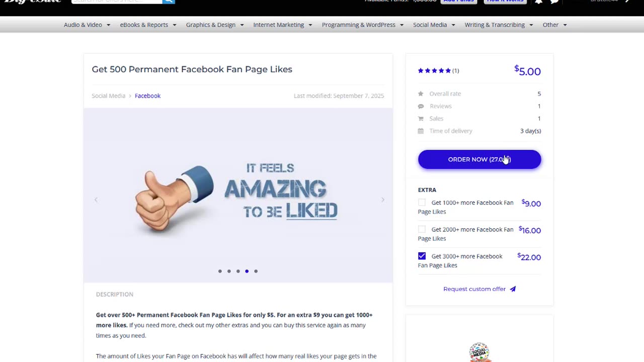Open the Graphics & Design dropdown
This screenshot has width=644, height=362.
[x=215, y=25]
